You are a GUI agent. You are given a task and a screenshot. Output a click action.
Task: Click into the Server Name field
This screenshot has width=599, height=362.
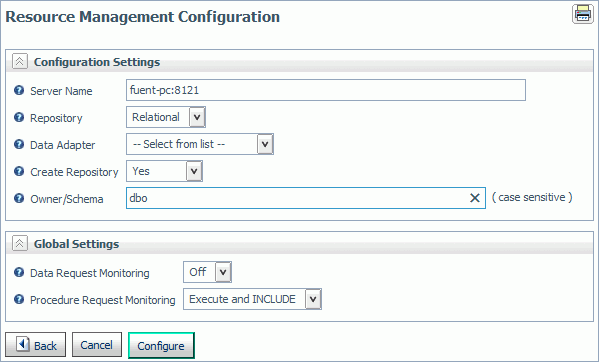point(326,90)
